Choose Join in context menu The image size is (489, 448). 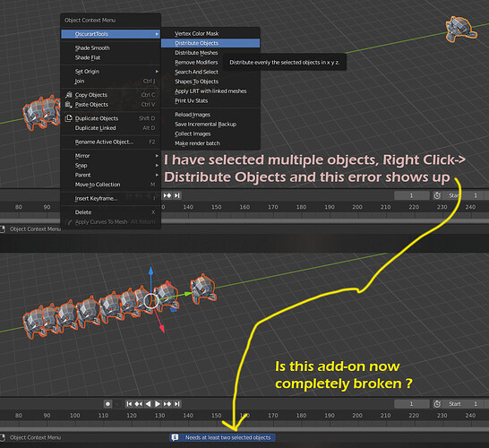tap(111, 82)
